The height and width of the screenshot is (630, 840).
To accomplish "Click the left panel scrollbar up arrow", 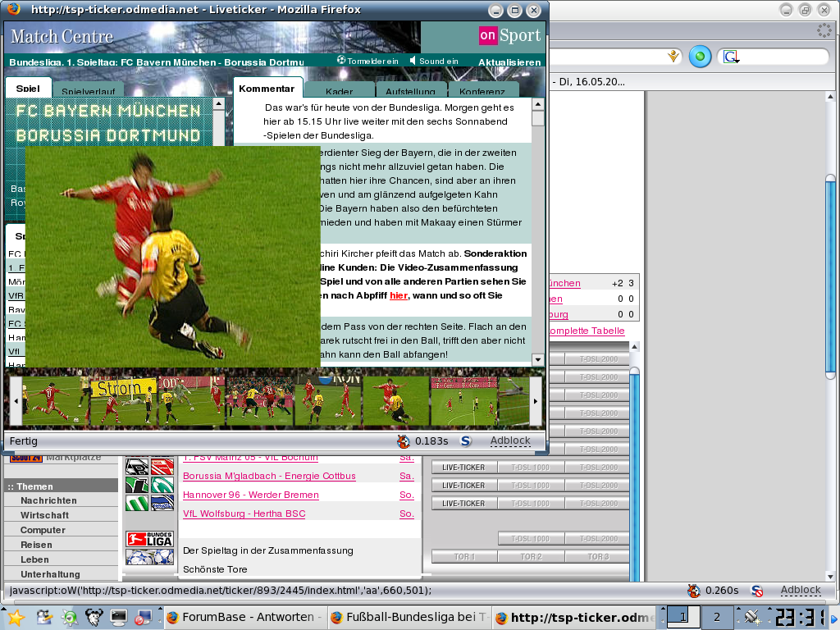I will tap(218, 104).
